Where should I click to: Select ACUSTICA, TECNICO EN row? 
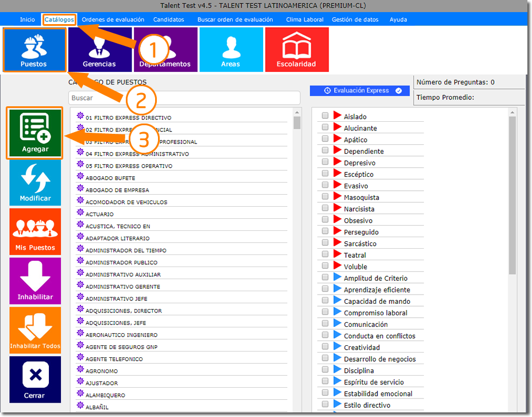[x=182, y=225]
